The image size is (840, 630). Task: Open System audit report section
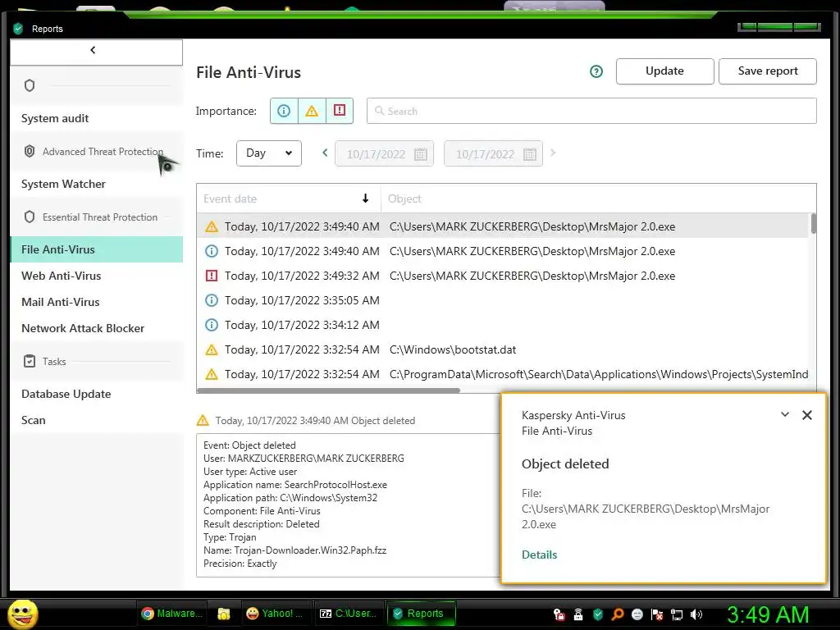55,118
